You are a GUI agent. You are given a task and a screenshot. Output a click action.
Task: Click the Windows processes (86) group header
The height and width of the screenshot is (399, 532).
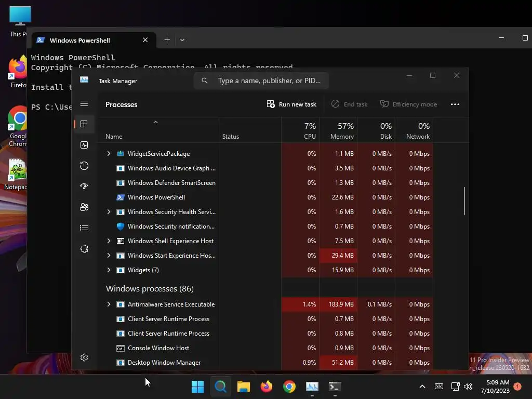click(150, 289)
